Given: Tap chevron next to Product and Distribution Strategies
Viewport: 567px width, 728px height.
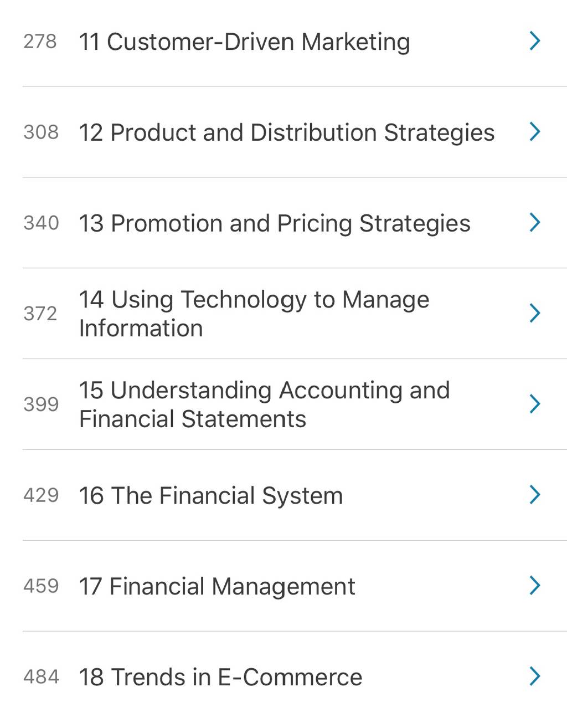Looking at the screenshot, I should 534,132.
